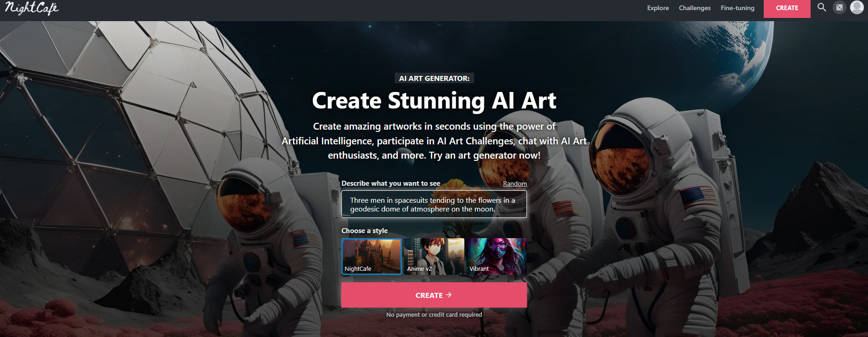Viewport: 868px width, 337px height.
Task: Click the NightCafe logo
Action: tap(32, 8)
